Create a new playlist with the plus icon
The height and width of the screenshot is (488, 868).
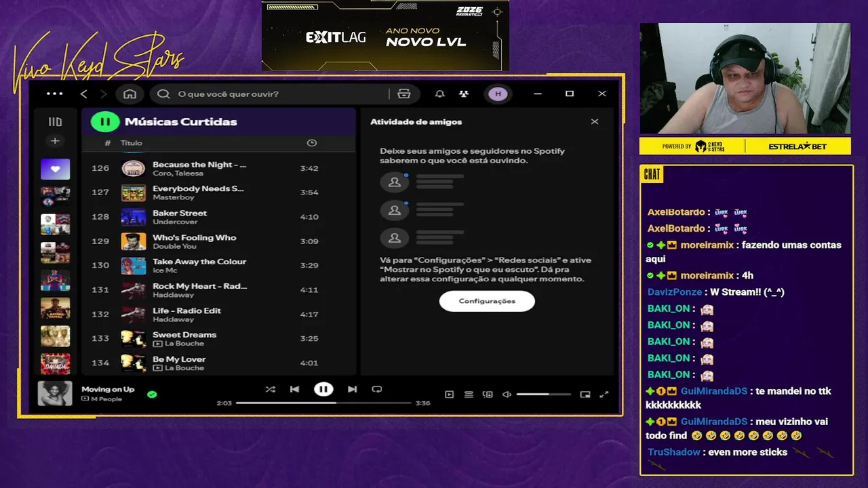coord(56,141)
